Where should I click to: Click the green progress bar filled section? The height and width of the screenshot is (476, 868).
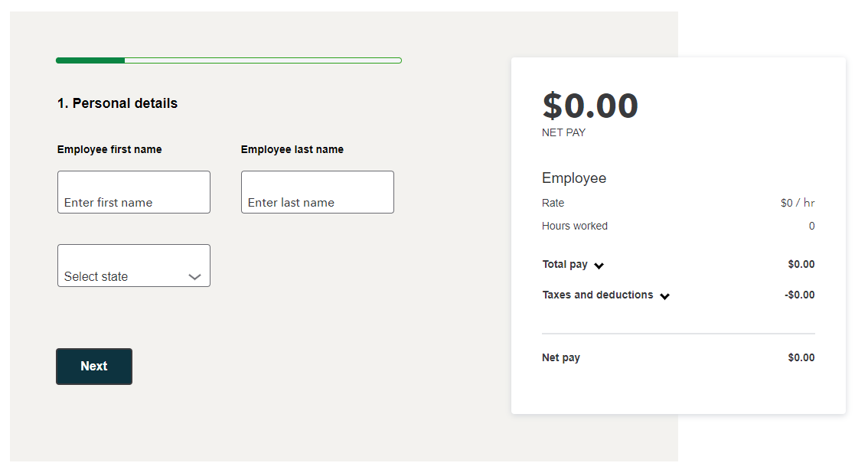[90, 60]
